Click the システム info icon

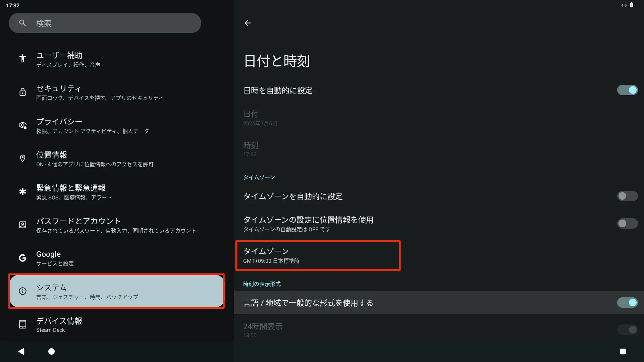coord(22,291)
